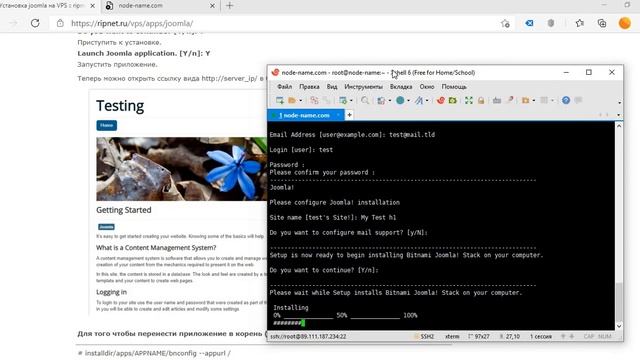Open Xshell help with the blue question icon
The width and height of the screenshot is (640, 360).
click(x=566, y=100)
